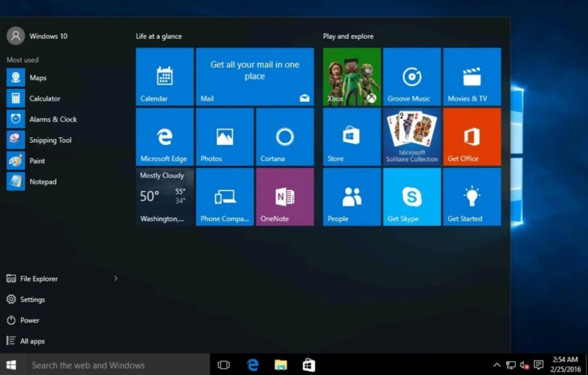Click the Most used heading
Image resolution: width=588 pixels, height=375 pixels.
click(22, 60)
